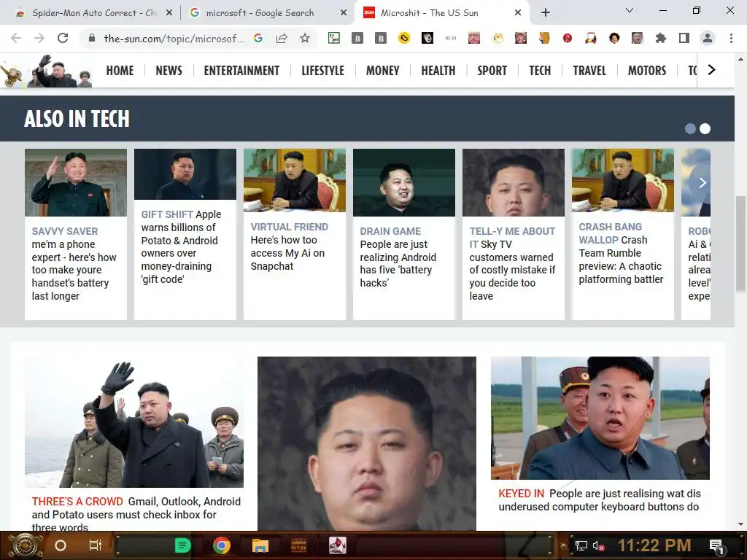Image resolution: width=747 pixels, height=560 pixels.
Task: Open the steampunk Start button
Action: click(25, 545)
